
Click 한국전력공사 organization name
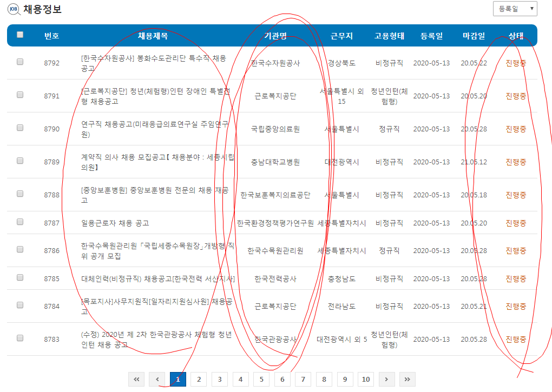click(x=275, y=279)
